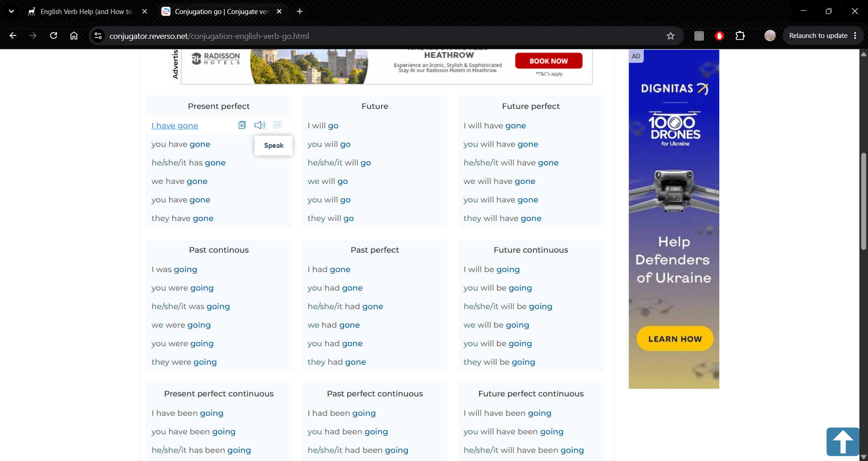Click 'they have gone'
This screenshot has width=868, height=461.
[182, 218]
